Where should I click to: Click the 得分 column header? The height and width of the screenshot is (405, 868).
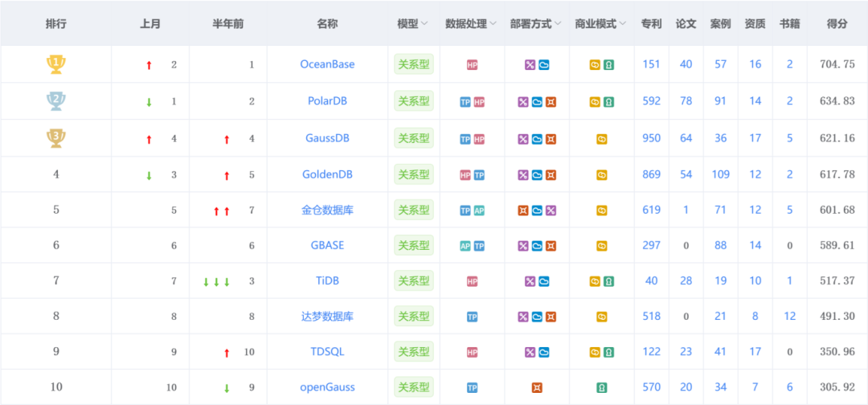point(837,24)
